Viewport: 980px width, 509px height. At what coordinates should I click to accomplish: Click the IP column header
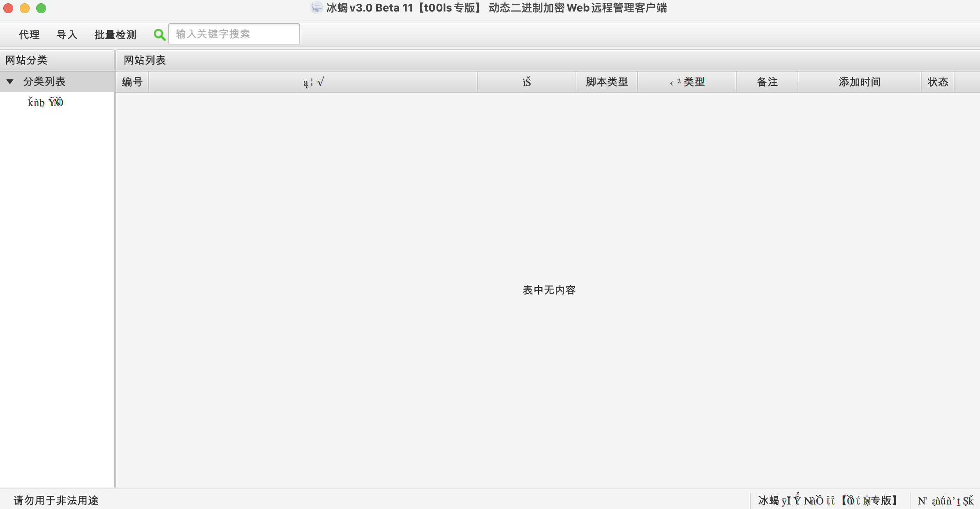[527, 81]
